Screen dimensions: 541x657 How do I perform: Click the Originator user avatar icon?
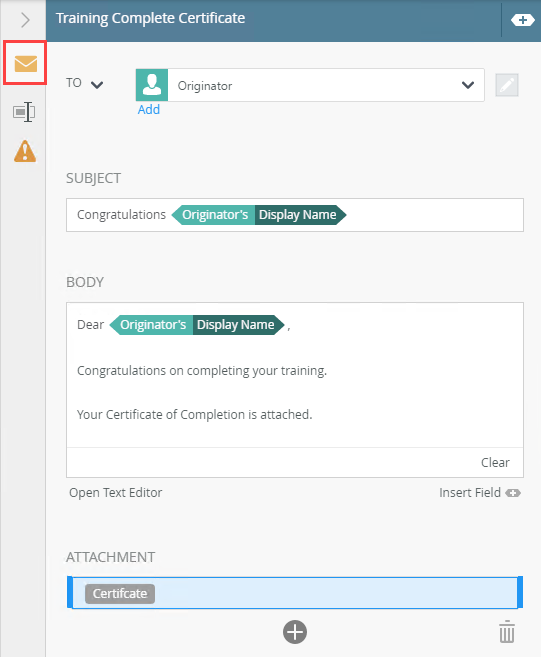point(152,85)
